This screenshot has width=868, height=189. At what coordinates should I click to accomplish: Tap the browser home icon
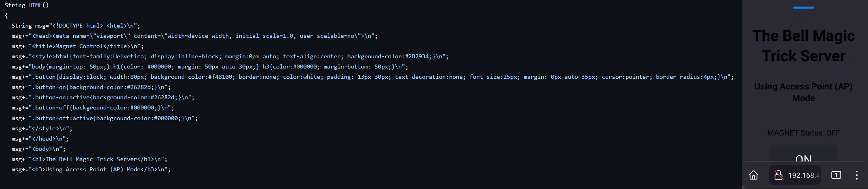click(753, 175)
